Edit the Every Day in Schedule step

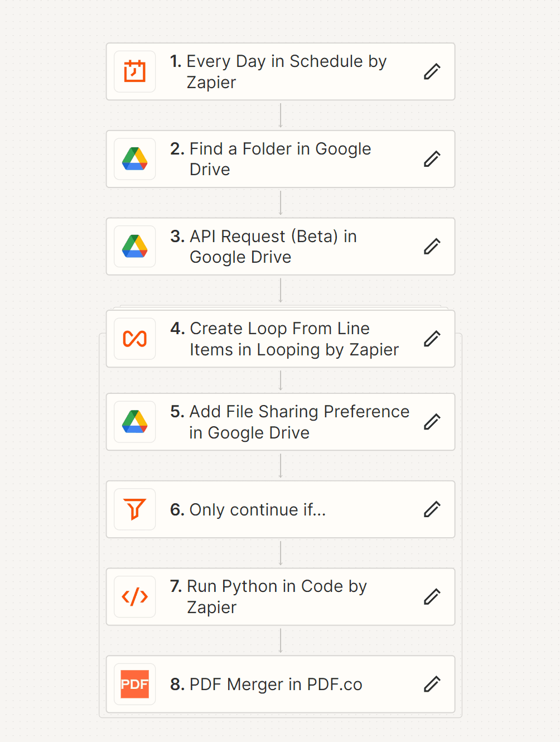pos(432,71)
